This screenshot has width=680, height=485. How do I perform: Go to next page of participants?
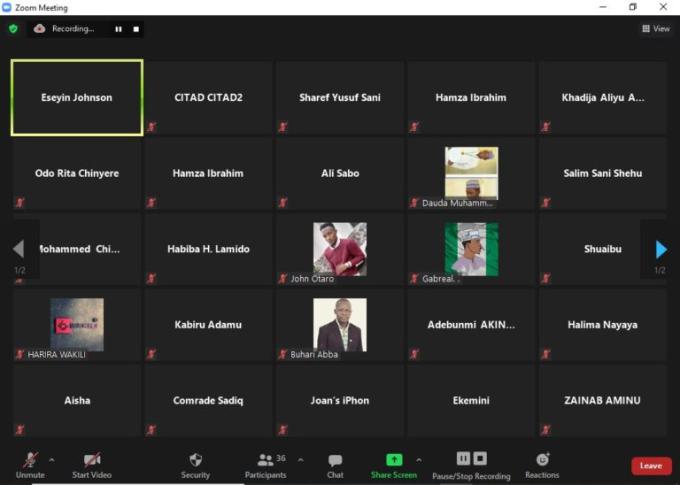tap(660, 249)
